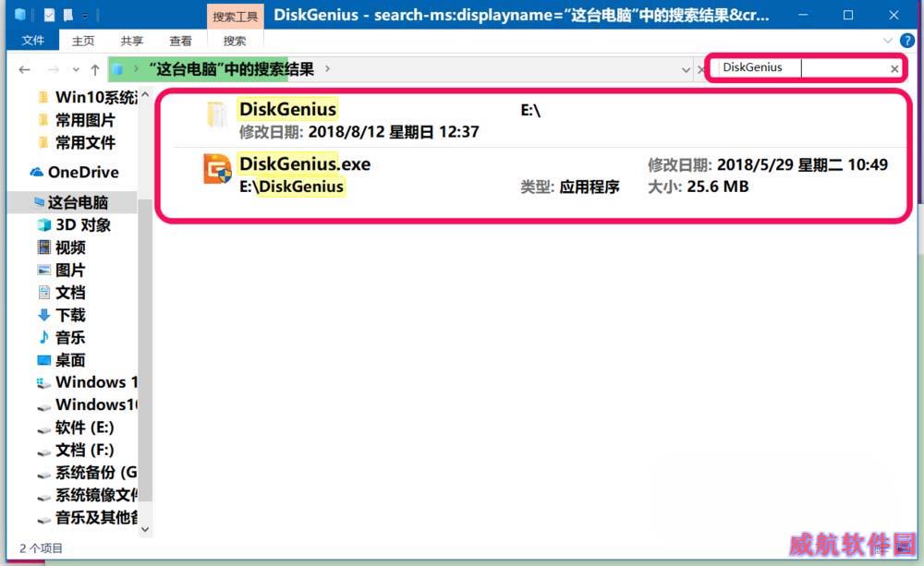Click inside the DiskGenius search field
The image size is (924, 566).
[x=805, y=67]
